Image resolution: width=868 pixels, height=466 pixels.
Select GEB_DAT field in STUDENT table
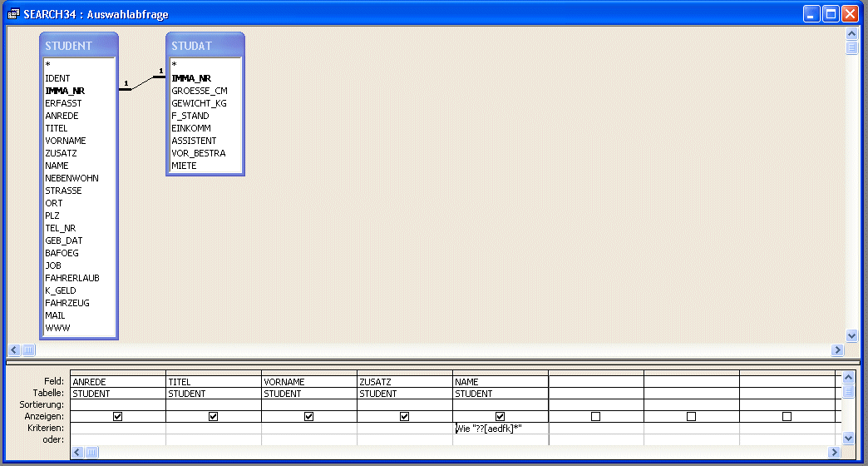(64, 240)
